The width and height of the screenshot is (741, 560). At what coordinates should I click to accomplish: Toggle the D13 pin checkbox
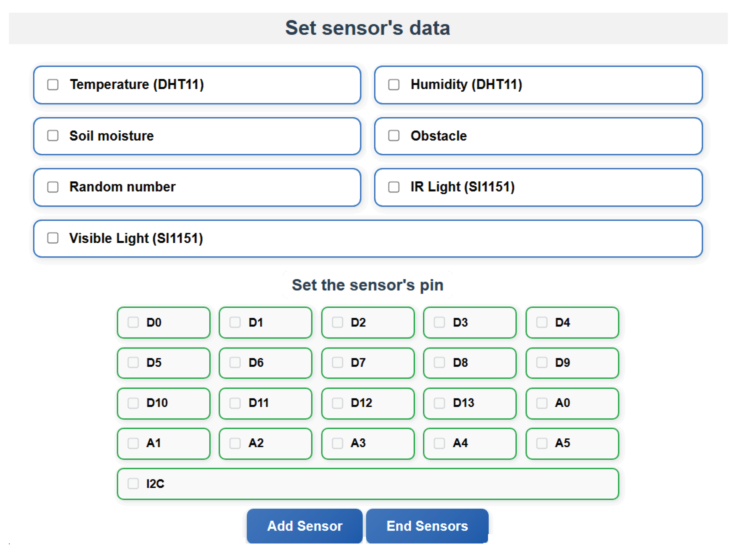(439, 403)
